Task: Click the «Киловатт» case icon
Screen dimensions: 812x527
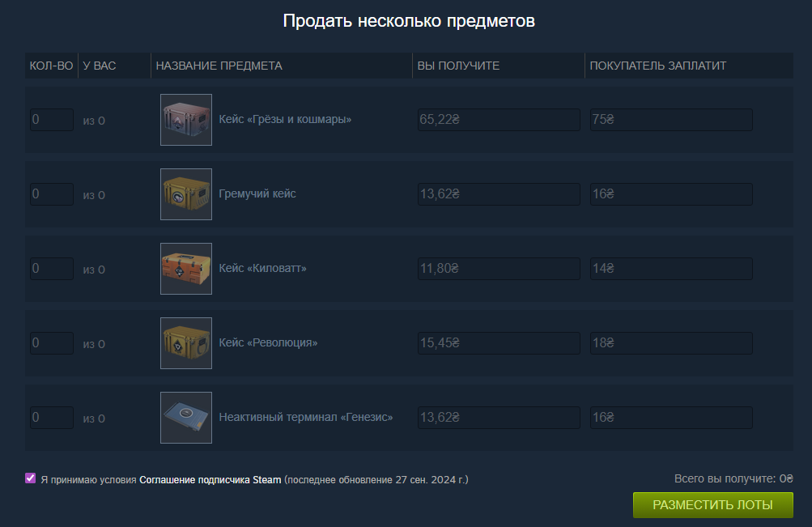Action: 186,269
